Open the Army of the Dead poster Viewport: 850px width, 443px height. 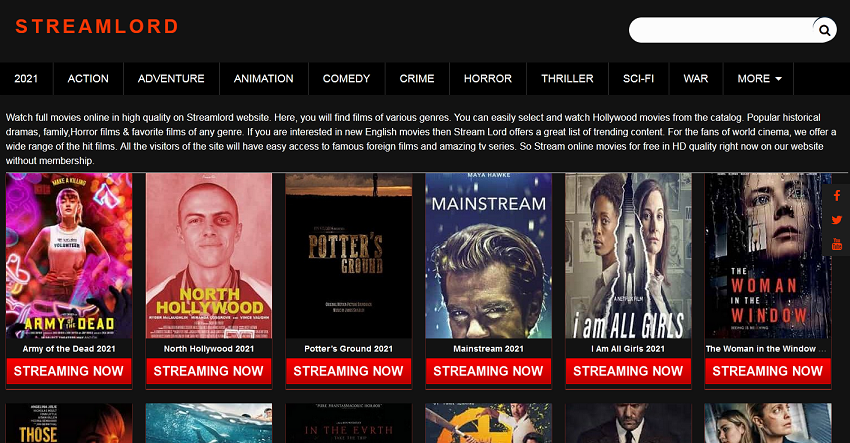coord(69,255)
